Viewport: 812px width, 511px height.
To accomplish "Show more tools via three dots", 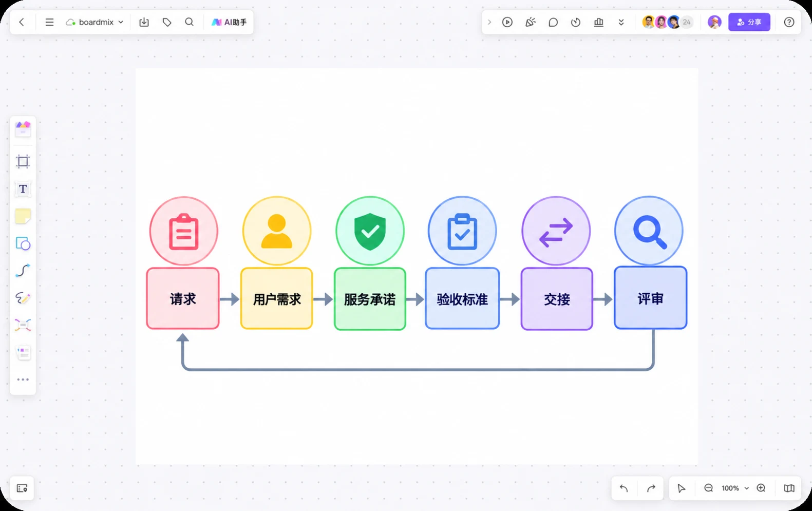I will coord(23,380).
